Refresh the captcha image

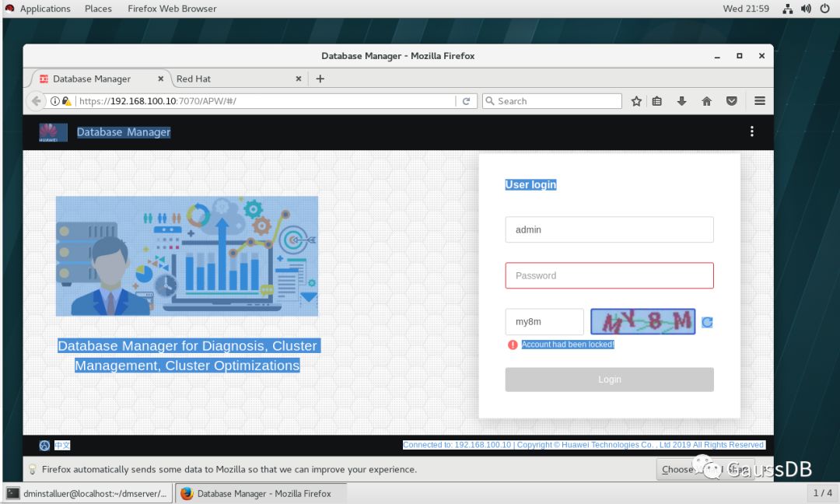[707, 323]
